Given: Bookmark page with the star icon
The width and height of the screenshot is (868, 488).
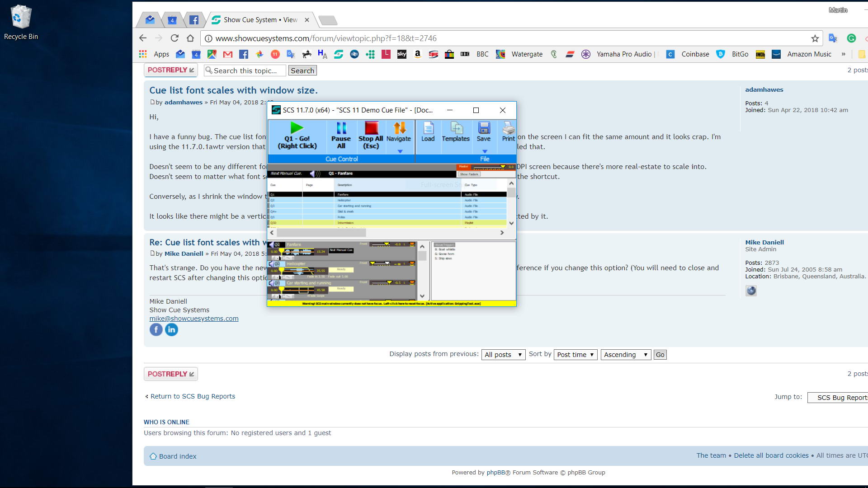Looking at the screenshot, I should click(815, 38).
